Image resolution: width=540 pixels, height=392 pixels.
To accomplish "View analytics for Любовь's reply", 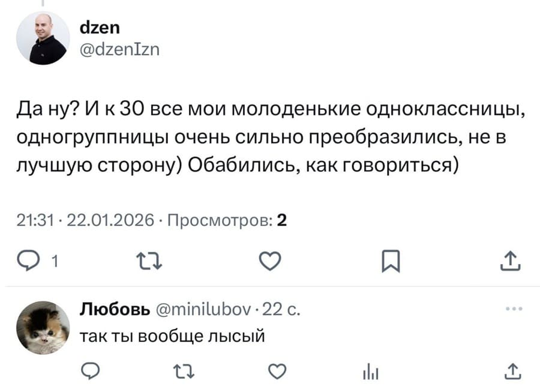I will click(370, 372).
